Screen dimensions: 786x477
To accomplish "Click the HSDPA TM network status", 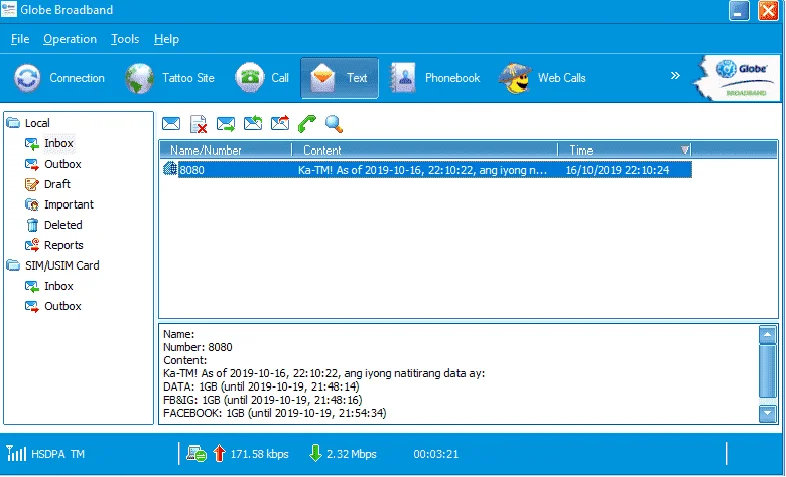I will coord(58,454).
